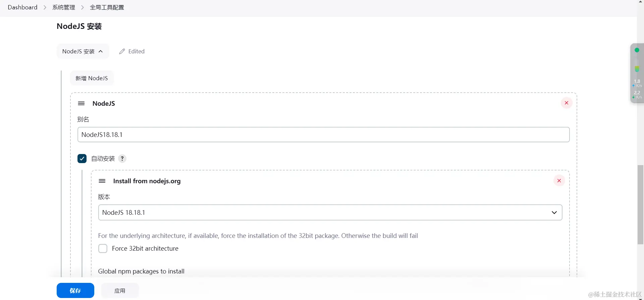
Task: Click the breadcrumb chevron after Dashboard
Action: point(45,7)
